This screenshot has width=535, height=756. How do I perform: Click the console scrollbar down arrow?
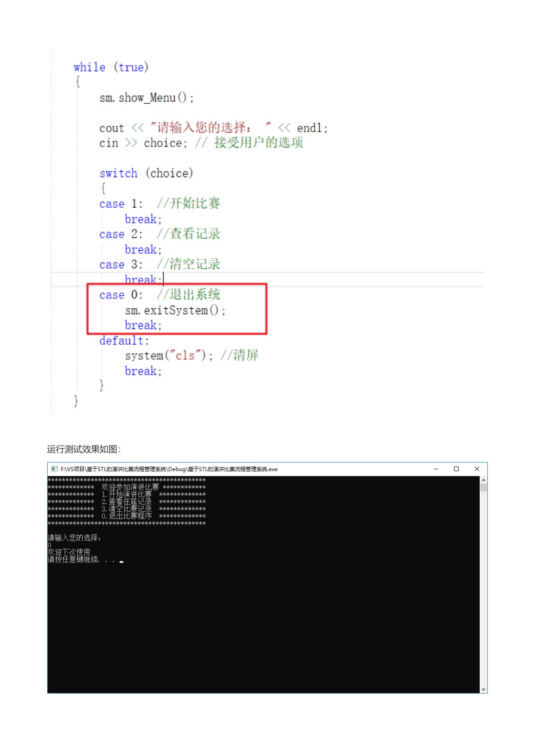[x=483, y=689]
